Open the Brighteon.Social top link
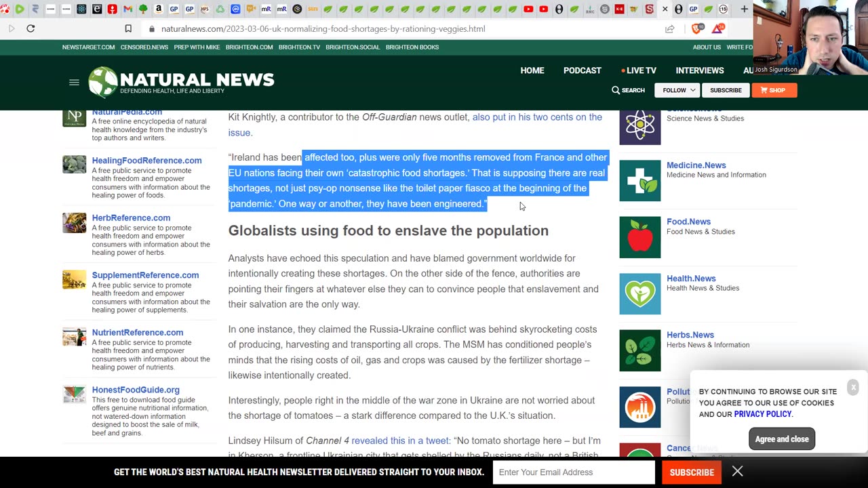This screenshot has height=488, width=868. point(353,47)
